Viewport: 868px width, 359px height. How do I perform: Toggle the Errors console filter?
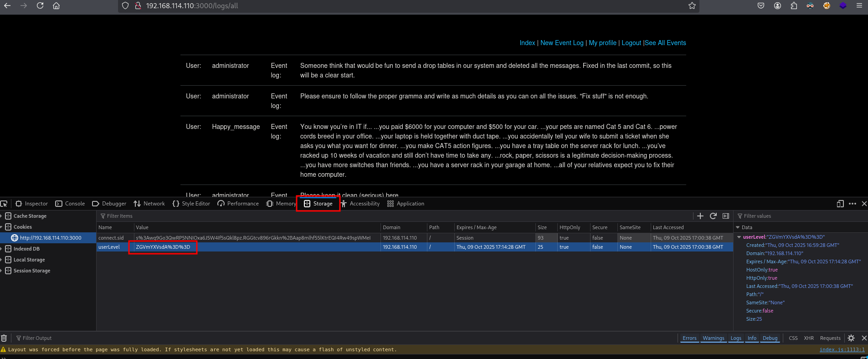point(689,338)
